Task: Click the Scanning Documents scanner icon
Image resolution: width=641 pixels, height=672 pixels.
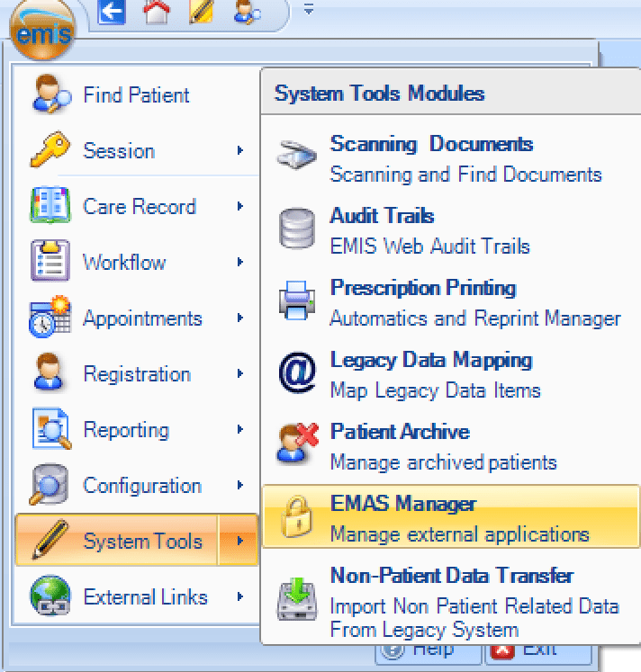Action: point(297,155)
